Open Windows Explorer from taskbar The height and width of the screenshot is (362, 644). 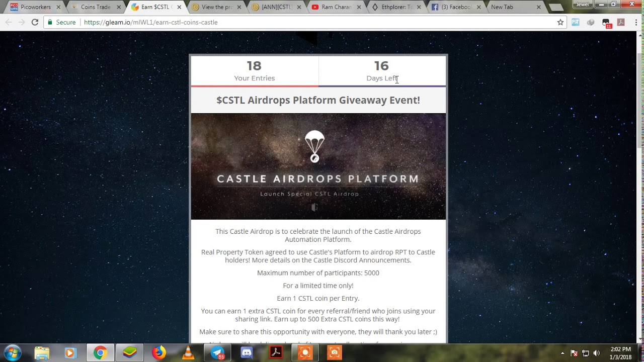pyautogui.click(x=42, y=353)
